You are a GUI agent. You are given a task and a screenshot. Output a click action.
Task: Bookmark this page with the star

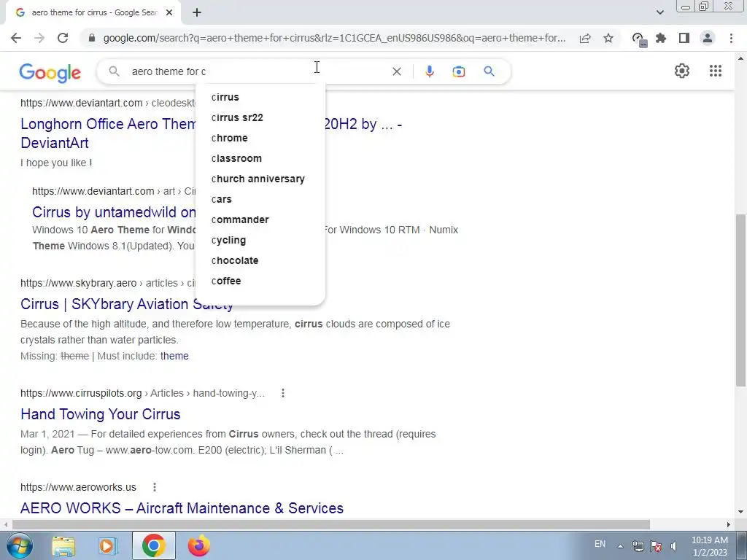pyautogui.click(x=608, y=38)
